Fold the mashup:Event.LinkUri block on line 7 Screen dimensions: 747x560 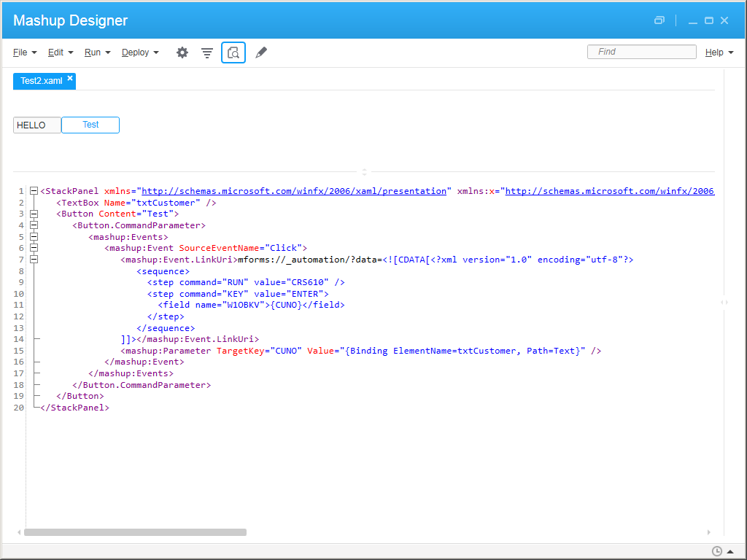click(34, 259)
